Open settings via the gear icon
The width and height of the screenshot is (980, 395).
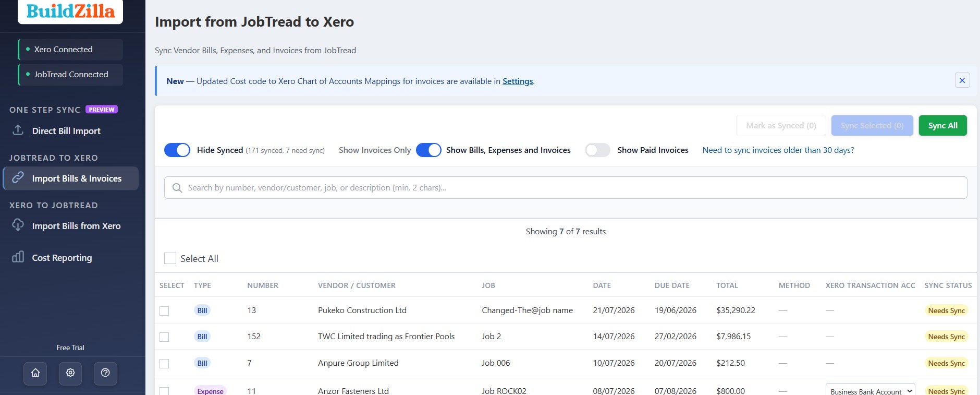[70, 373]
